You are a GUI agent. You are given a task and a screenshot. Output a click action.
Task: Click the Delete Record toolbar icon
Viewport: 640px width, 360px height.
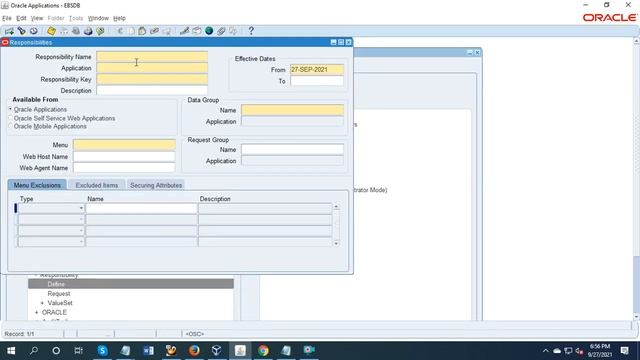click(x=167, y=31)
